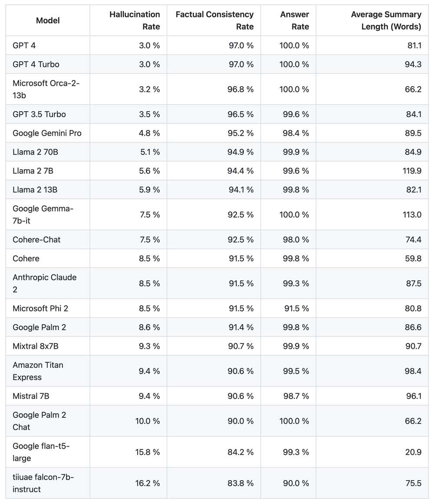Screen dimensions: 434x504
Task: Click the Google flan-t5-large model cell
Action: pos(41,452)
